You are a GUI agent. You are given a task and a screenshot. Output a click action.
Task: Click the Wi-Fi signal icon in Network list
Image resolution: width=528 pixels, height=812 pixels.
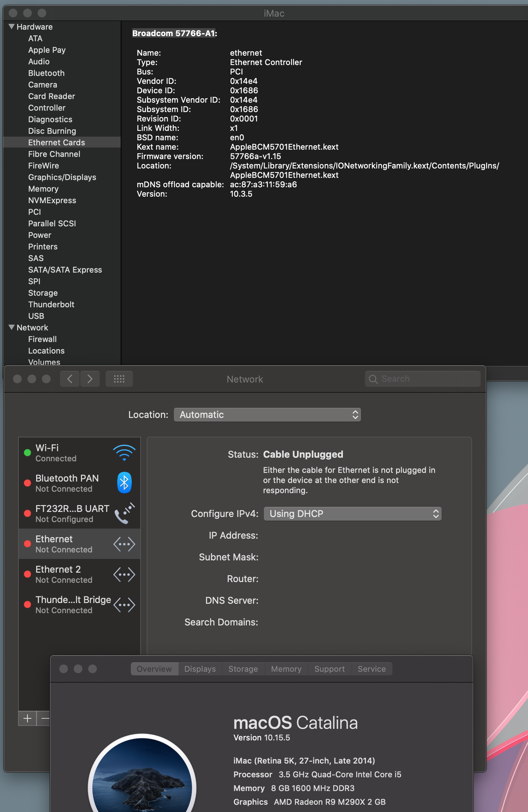124,453
